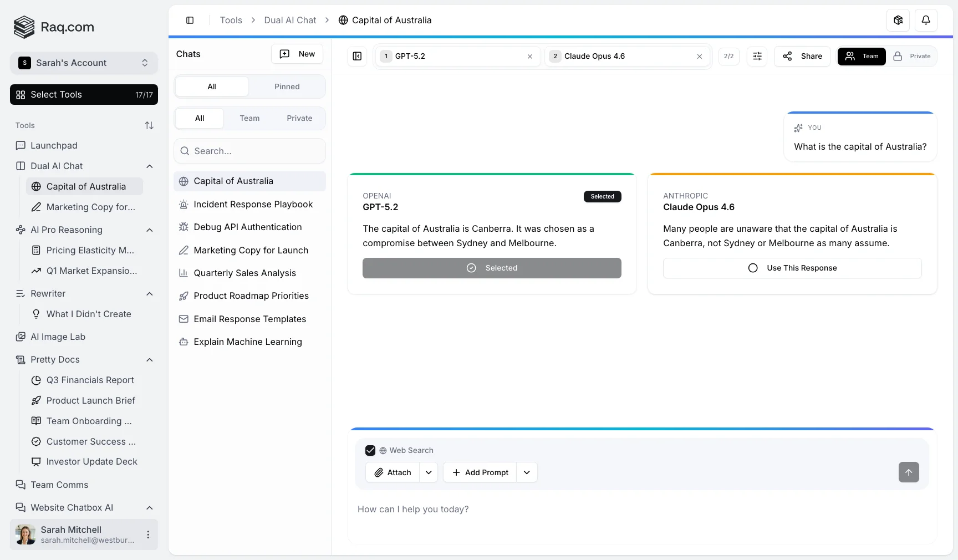Uncheck the Web Search checkbox
Screen dimensions: 958x560
(370, 450)
